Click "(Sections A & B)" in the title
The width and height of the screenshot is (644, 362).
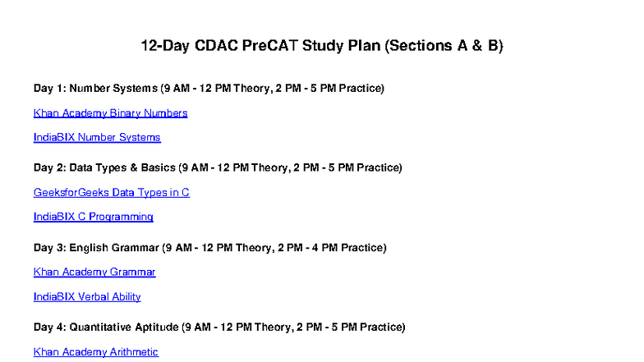pos(444,47)
